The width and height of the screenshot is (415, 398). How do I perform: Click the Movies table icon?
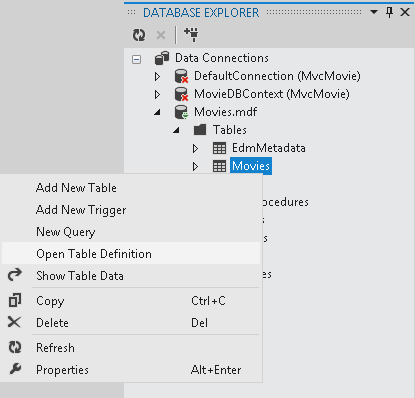(x=219, y=166)
